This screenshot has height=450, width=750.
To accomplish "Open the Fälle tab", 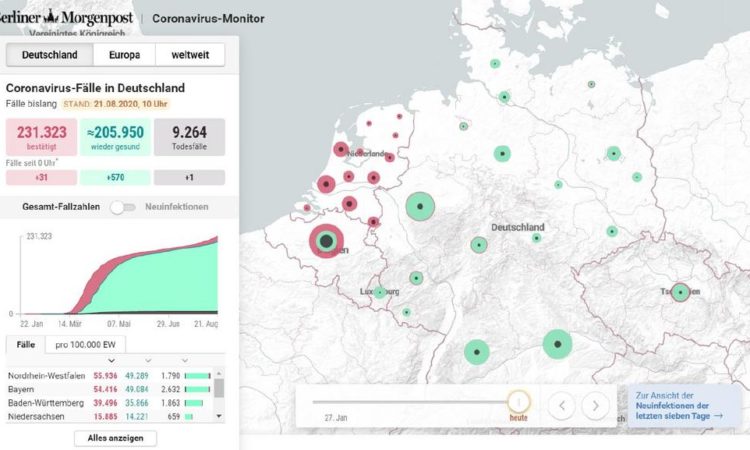I will (x=24, y=344).
